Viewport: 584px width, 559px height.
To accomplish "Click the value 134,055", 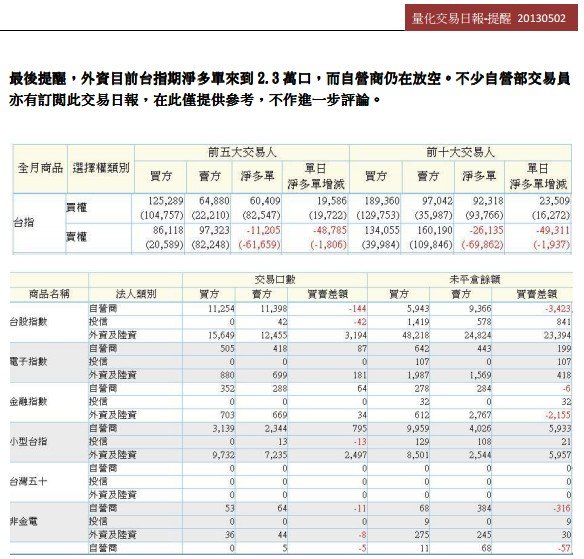I will coord(381,231).
